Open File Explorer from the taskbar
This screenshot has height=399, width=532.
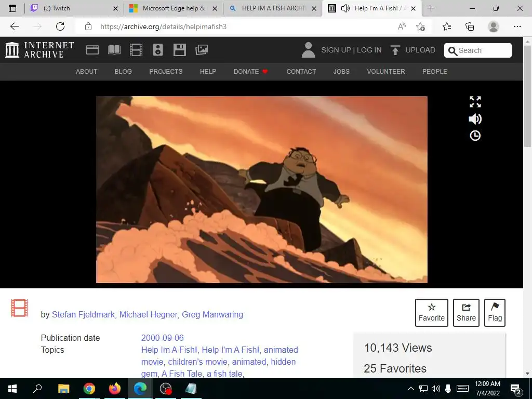pos(63,389)
